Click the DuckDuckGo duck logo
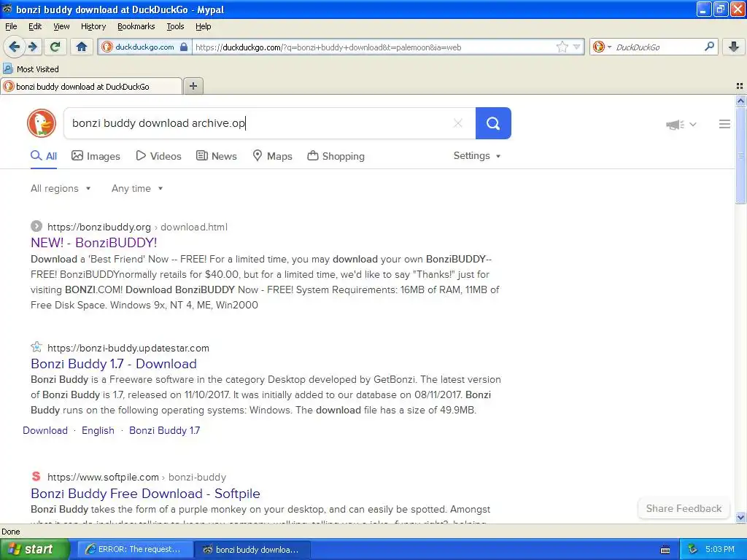This screenshot has width=747, height=560. pos(42,123)
